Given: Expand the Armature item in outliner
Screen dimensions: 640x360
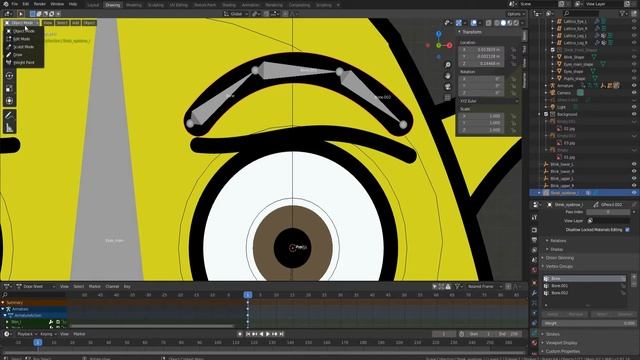Looking at the screenshot, I should tap(546, 86).
